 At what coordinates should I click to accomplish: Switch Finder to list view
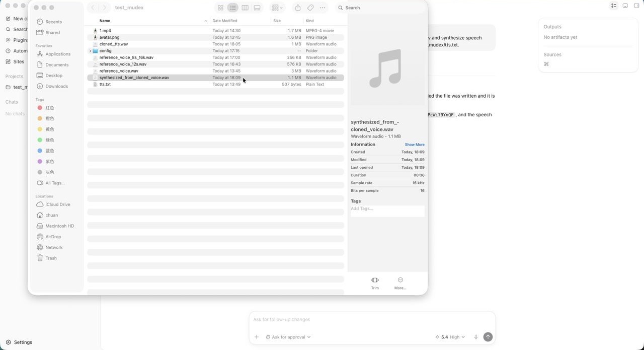(232, 8)
